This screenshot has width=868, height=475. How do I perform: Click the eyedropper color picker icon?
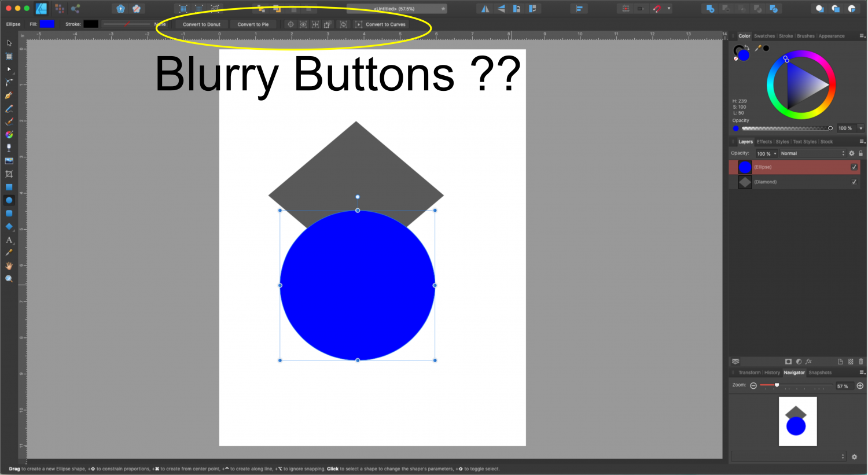tap(757, 49)
